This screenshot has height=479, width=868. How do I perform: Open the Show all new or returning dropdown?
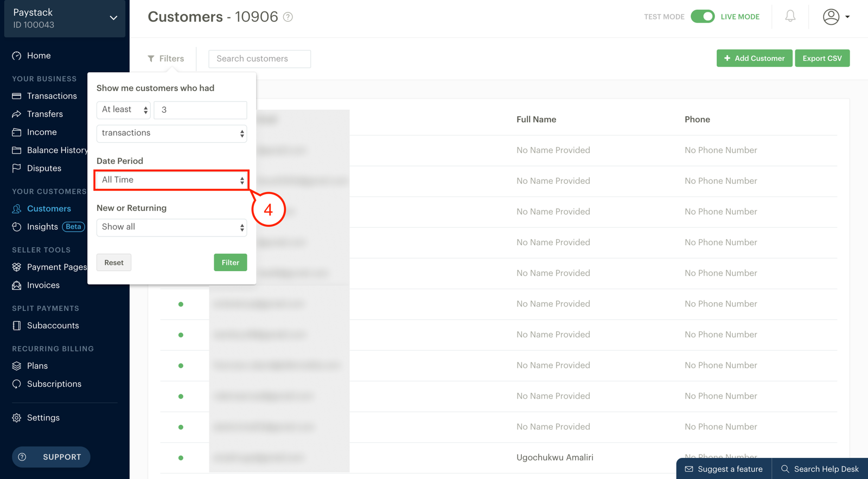[171, 227]
